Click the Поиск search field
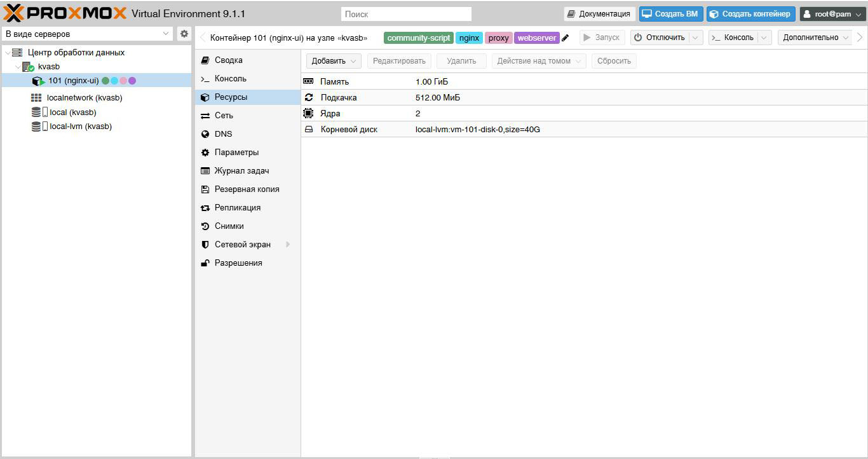 (x=406, y=14)
